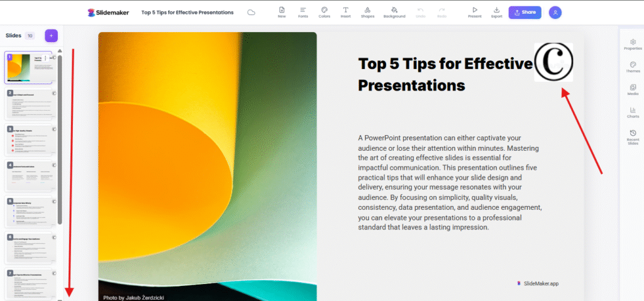Open the Charts panel
Viewport: 644px width, 301px height.
[633, 112]
